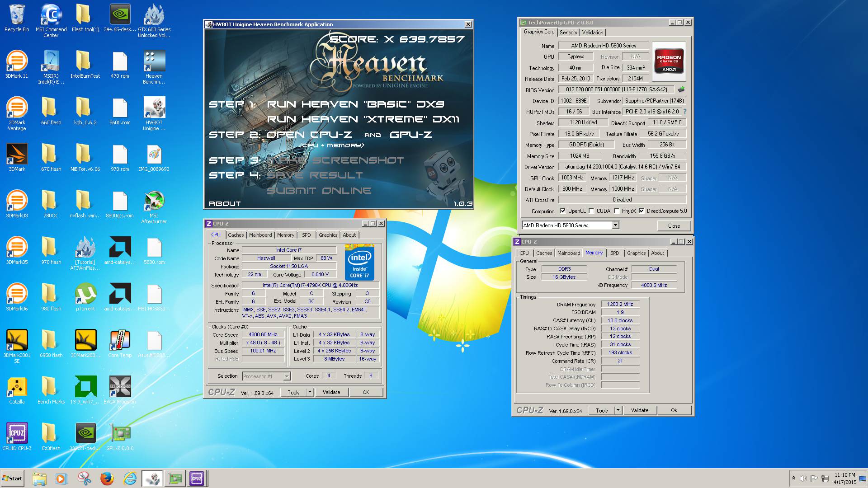Open HWBOT Unigine desktop shortcut
Viewport: 868px width, 488px height.
154,114
